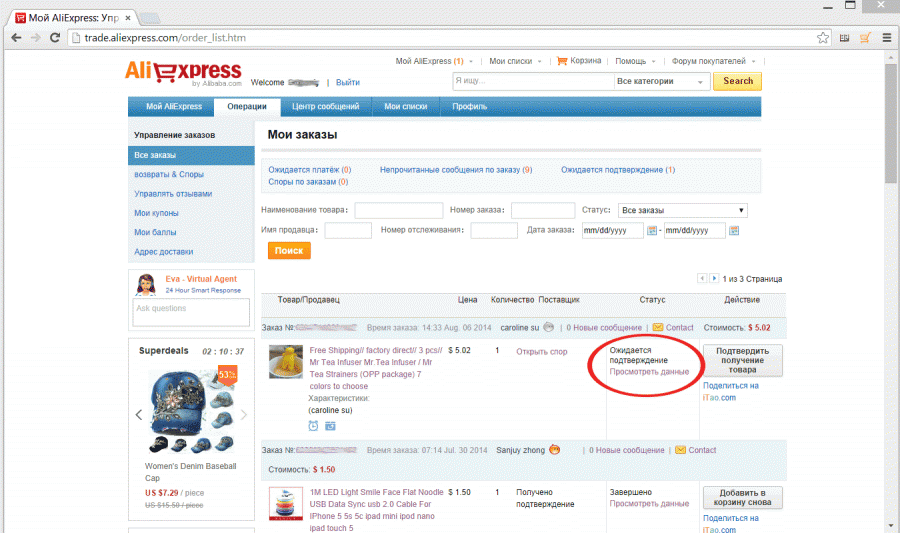Viewport: 900px width, 533px height.
Task: Select the Операции tab
Action: click(247, 107)
